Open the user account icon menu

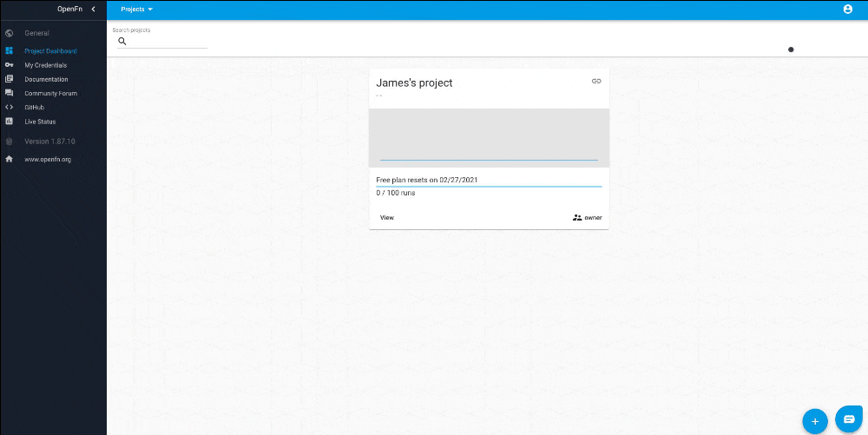pyautogui.click(x=847, y=9)
